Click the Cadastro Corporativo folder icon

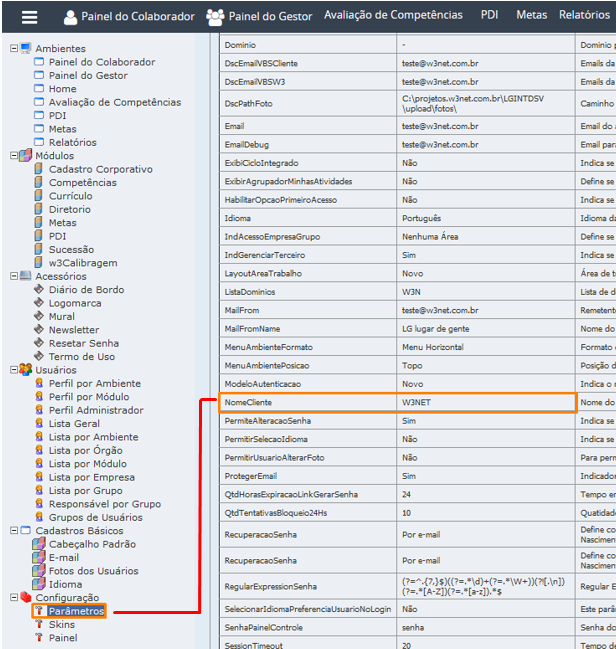(x=39, y=169)
